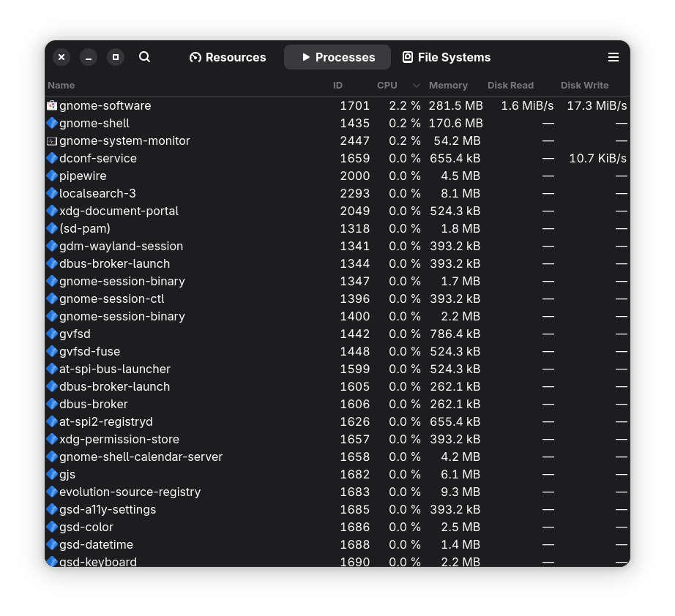This screenshot has width=675, height=616.
Task: Select the xdg-document-portal process name
Action: point(119,211)
